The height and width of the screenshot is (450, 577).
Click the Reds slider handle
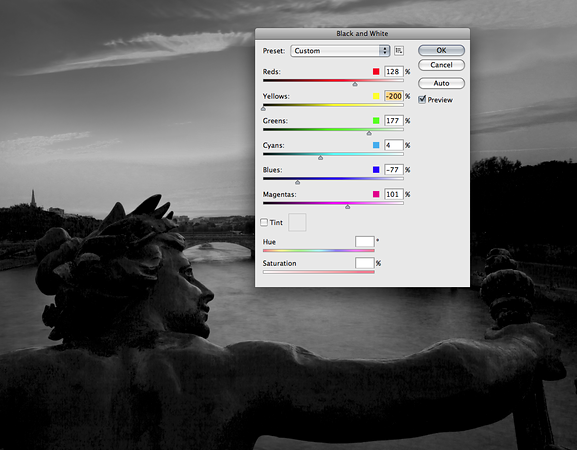coord(355,84)
